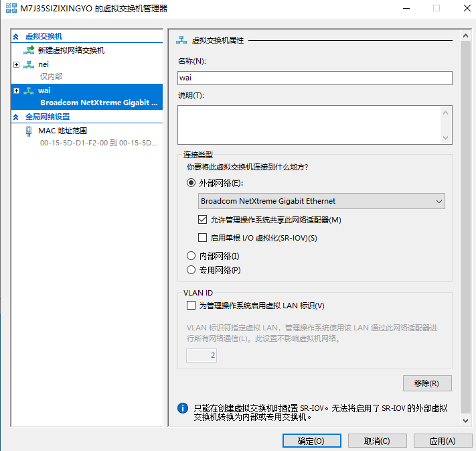Click the nei switch network icon
This screenshot has height=451, width=476.
click(x=29, y=64)
